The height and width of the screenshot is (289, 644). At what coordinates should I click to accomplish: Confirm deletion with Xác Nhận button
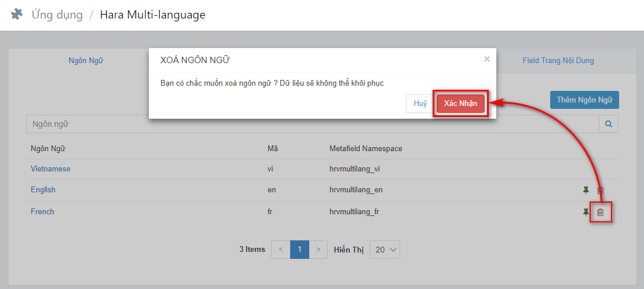[x=460, y=104]
